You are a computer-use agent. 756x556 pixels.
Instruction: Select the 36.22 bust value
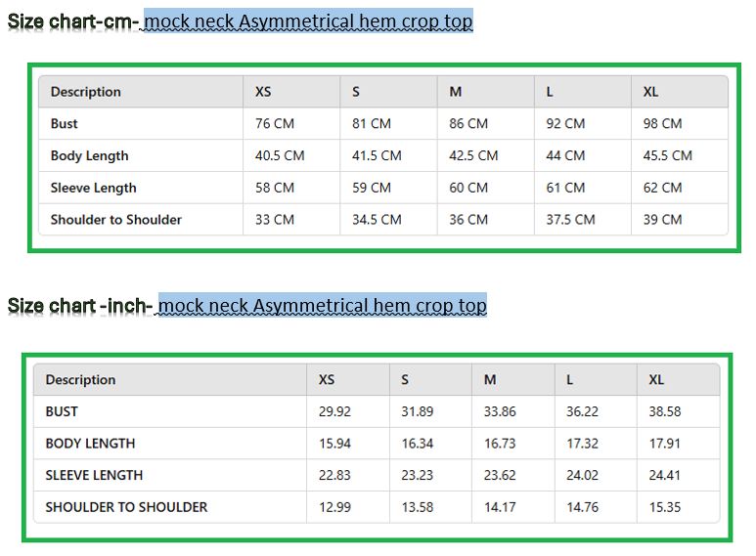(583, 411)
